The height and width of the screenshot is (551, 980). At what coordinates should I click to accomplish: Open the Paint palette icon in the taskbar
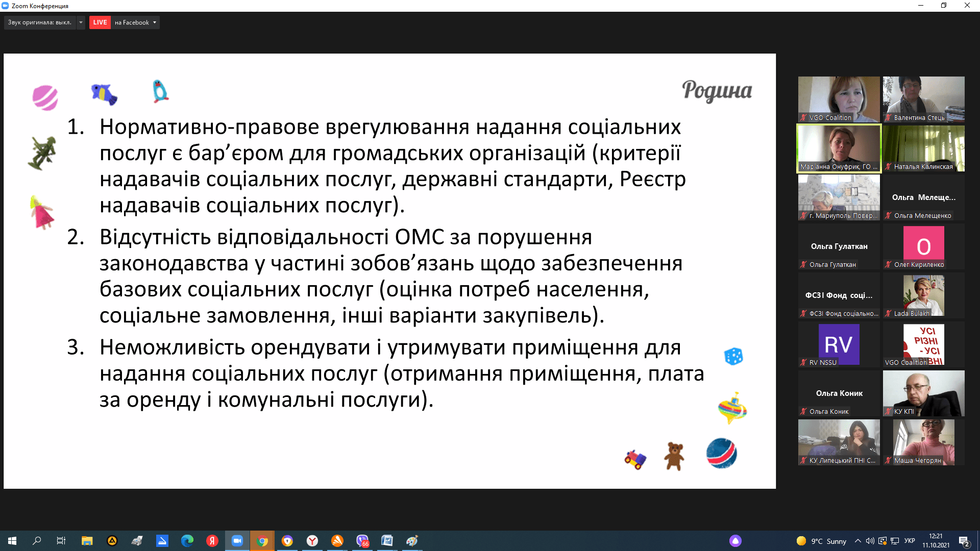tap(412, 541)
